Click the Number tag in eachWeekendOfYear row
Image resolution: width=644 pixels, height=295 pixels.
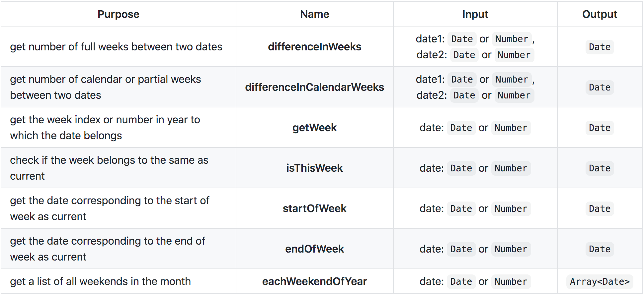tap(511, 281)
